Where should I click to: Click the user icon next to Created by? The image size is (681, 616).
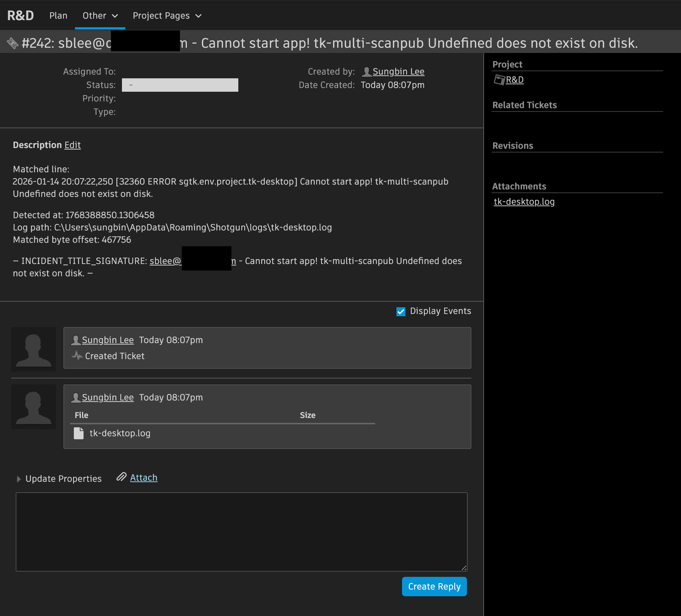click(x=366, y=72)
